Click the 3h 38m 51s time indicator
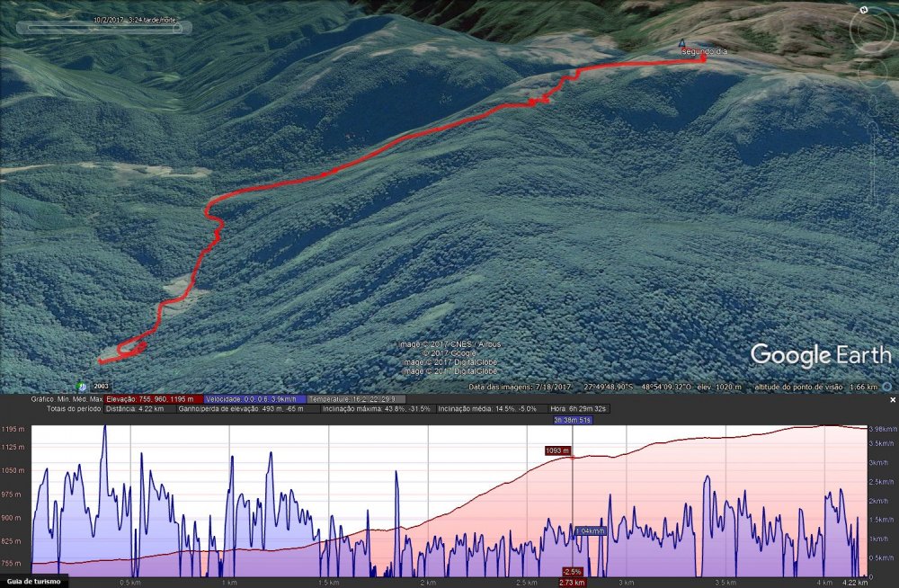The height and width of the screenshot is (588, 899). tap(573, 420)
